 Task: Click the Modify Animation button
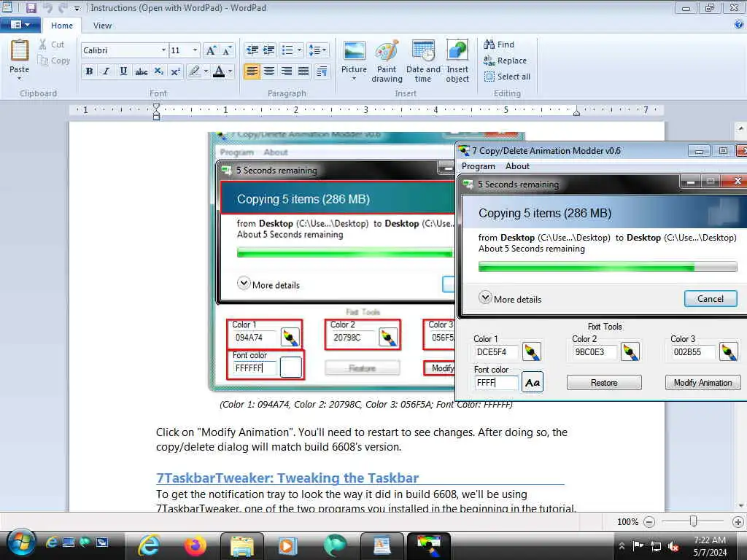[703, 383]
